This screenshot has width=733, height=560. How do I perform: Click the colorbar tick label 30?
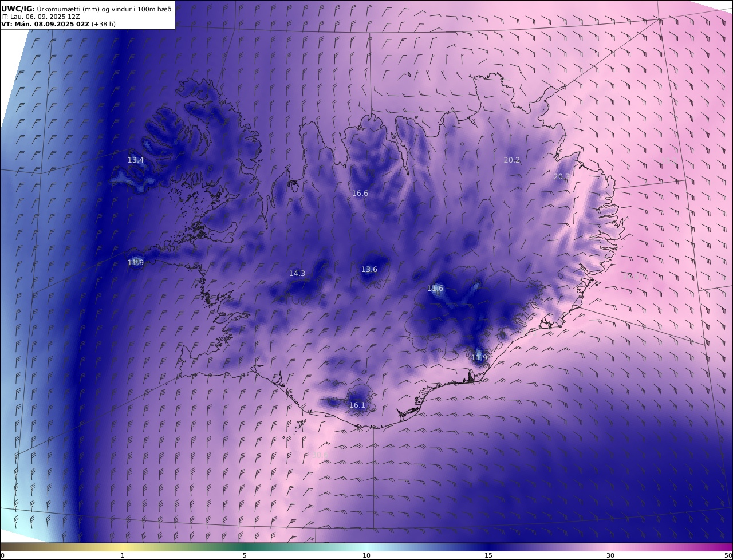tap(610, 555)
